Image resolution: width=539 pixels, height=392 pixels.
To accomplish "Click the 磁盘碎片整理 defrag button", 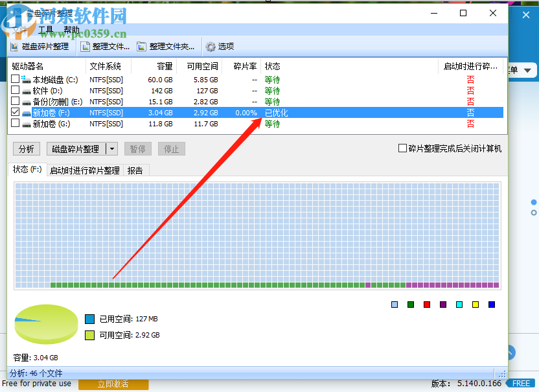I will [x=76, y=149].
